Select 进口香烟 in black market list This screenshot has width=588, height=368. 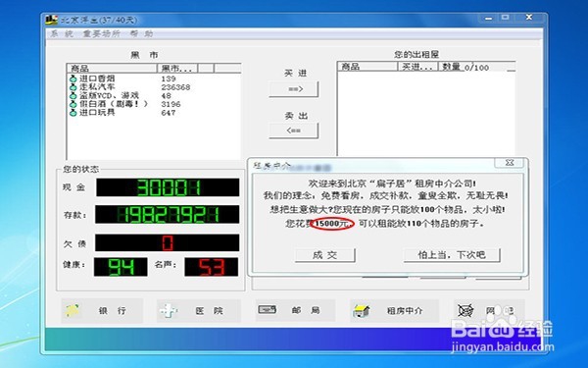tap(154, 79)
